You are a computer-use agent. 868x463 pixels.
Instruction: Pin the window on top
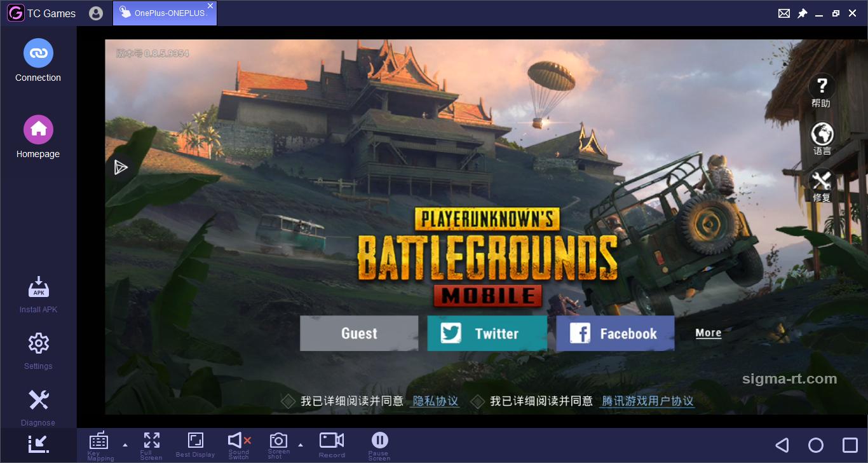click(x=802, y=13)
